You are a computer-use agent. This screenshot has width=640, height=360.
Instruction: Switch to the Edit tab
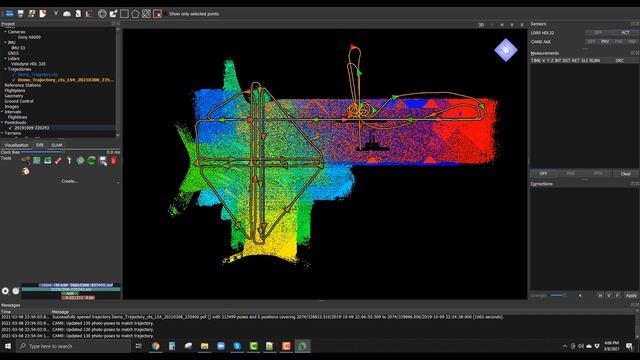[40, 145]
